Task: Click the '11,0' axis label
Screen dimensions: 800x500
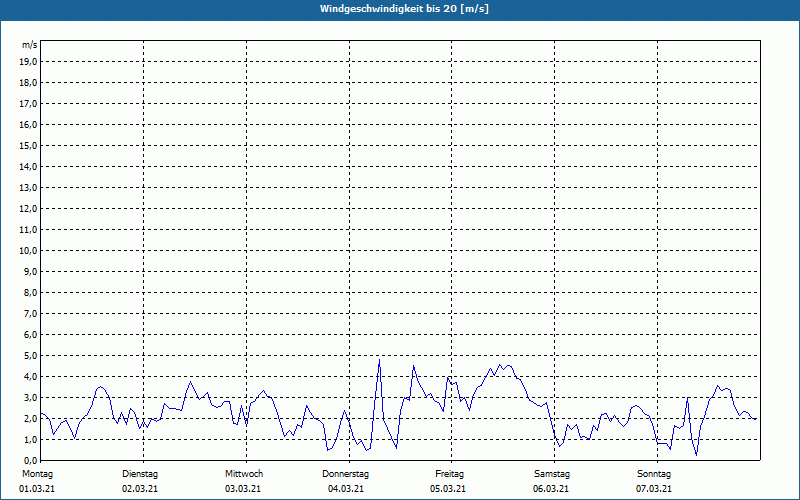Action: (28, 230)
